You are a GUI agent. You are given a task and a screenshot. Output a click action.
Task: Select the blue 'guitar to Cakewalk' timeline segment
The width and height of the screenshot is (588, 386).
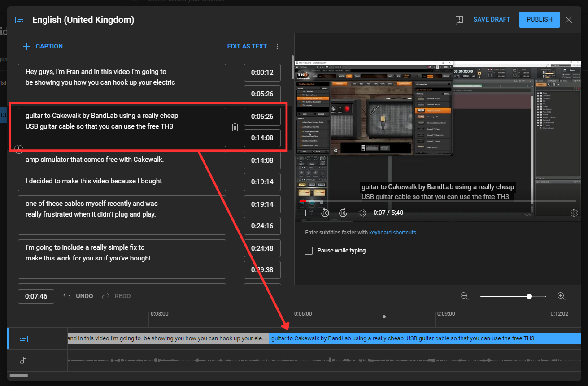coord(425,338)
